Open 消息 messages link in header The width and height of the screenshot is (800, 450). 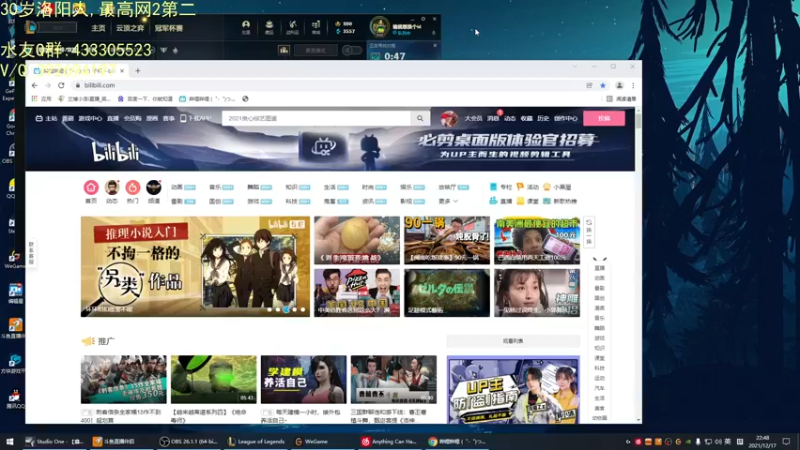(x=493, y=118)
